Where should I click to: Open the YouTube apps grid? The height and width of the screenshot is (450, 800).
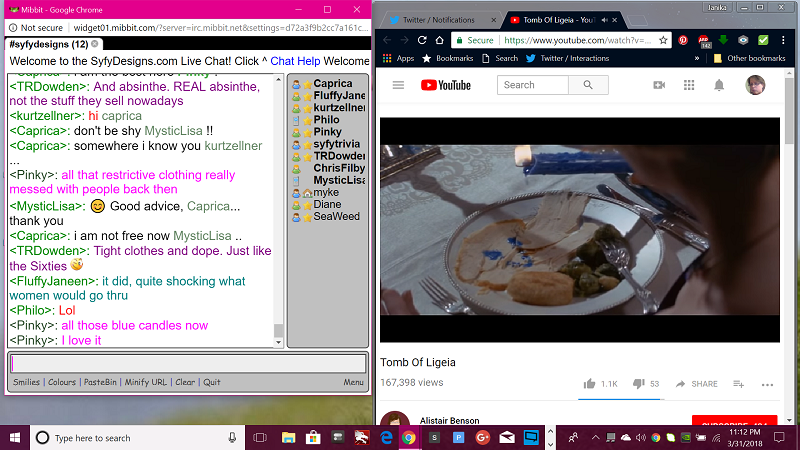[x=689, y=85]
